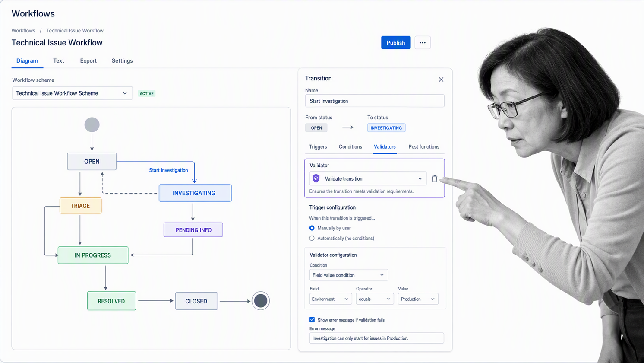The width and height of the screenshot is (644, 363).
Task: Open the Export tab
Action: [88, 61]
